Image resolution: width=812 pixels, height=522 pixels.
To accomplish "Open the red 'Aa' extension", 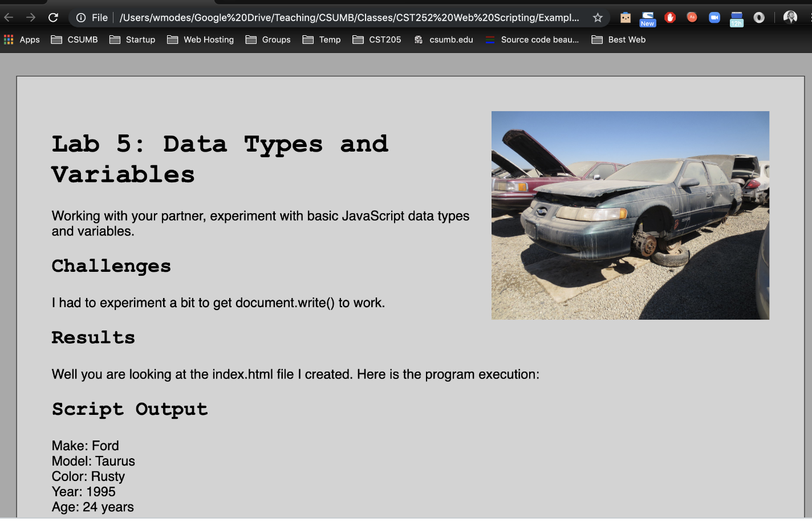I will [692, 17].
